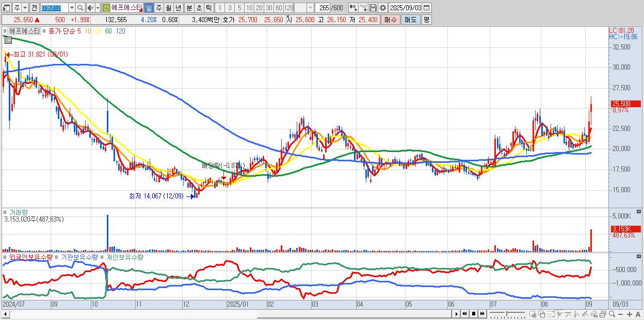
Task: Expand the stock code history dropdown
Action: 72,8
